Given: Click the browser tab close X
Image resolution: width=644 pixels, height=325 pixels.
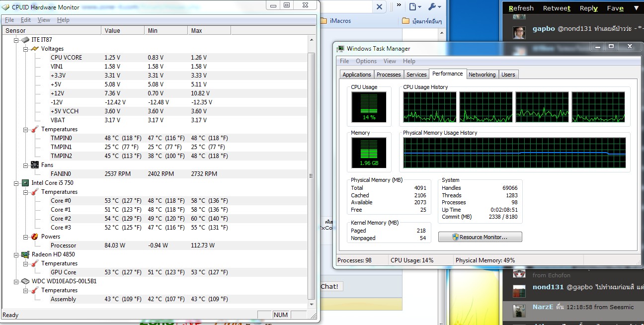Looking at the screenshot, I should pos(379,7).
